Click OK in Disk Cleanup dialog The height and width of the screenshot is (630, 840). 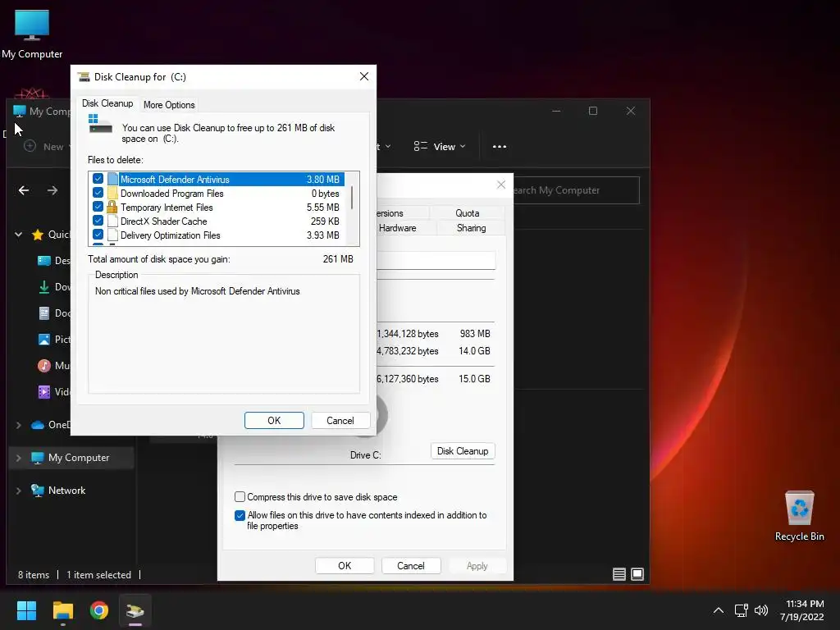tap(274, 421)
